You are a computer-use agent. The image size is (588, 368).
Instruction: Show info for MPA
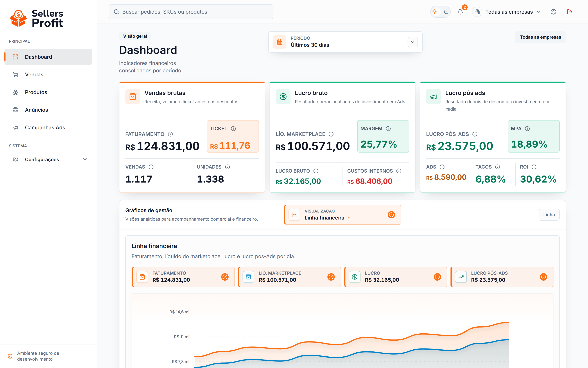tap(527, 128)
